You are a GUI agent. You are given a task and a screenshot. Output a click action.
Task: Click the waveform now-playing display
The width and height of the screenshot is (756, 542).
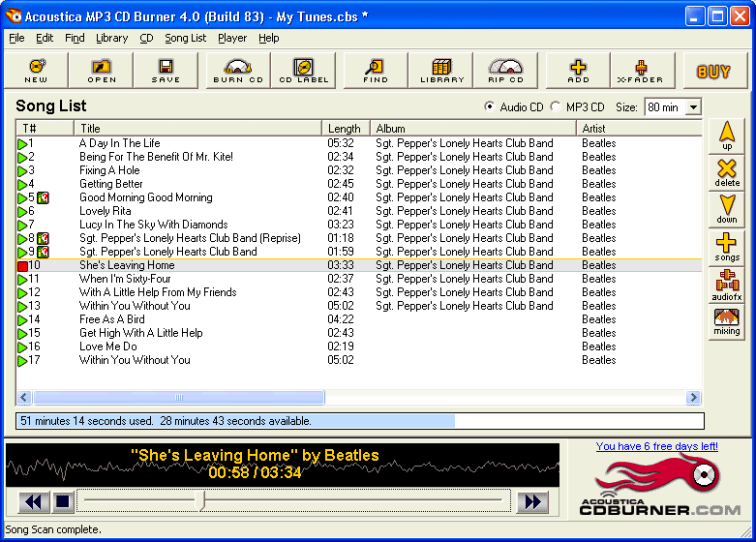[283, 465]
